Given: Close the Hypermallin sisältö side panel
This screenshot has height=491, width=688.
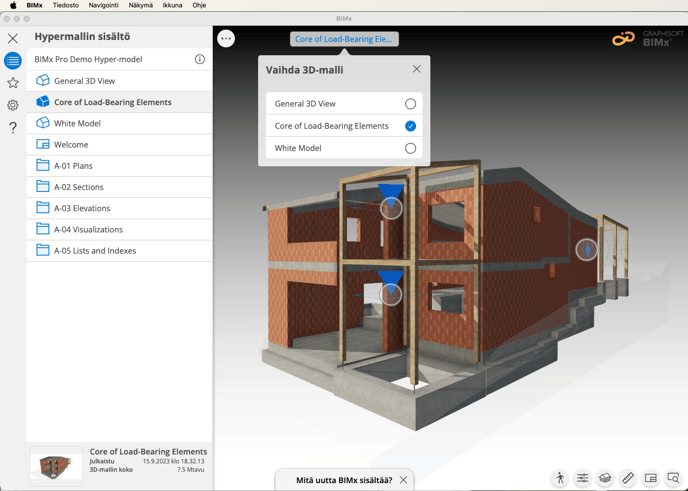Looking at the screenshot, I should 13,38.
